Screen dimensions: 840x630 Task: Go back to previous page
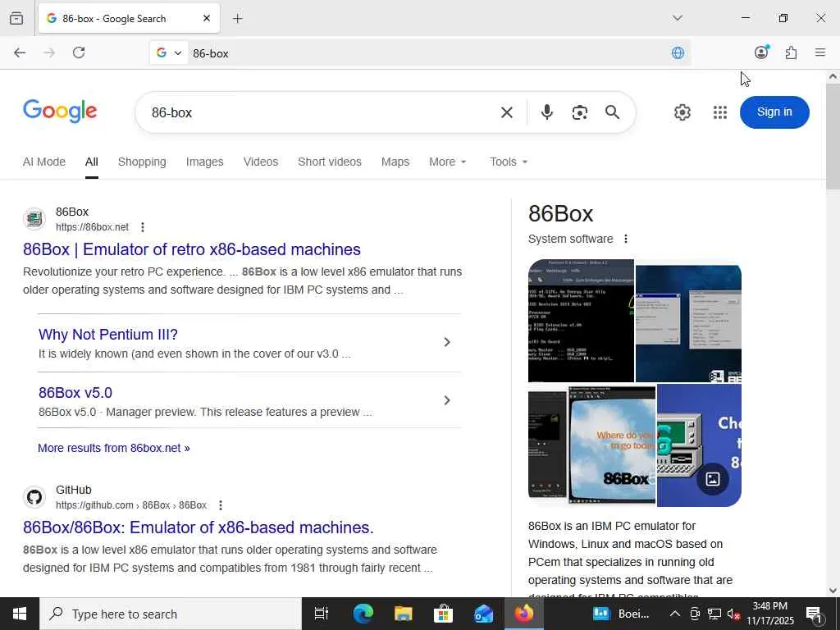click(20, 52)
